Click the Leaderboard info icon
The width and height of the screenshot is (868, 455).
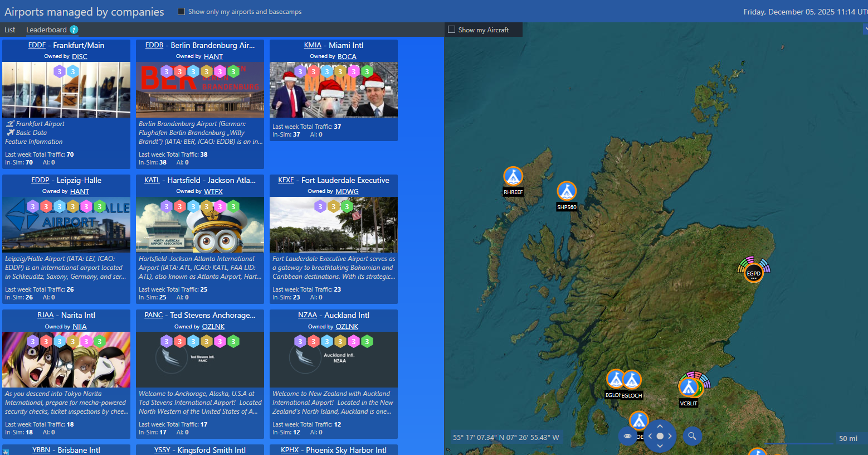click(74, 30)
